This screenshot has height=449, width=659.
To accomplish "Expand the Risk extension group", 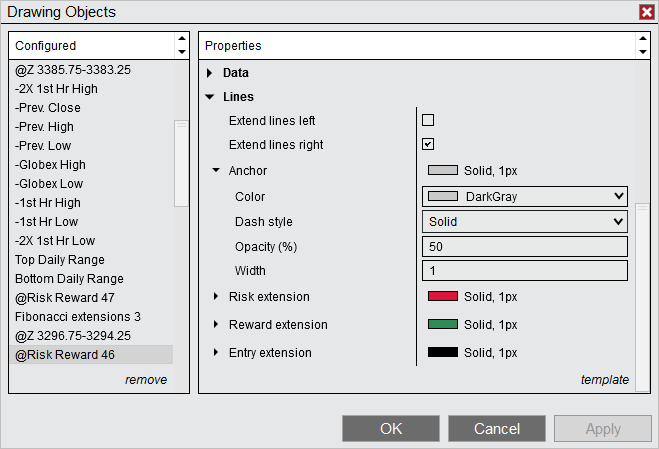I will pyautogui.click(x=216, y=296).
